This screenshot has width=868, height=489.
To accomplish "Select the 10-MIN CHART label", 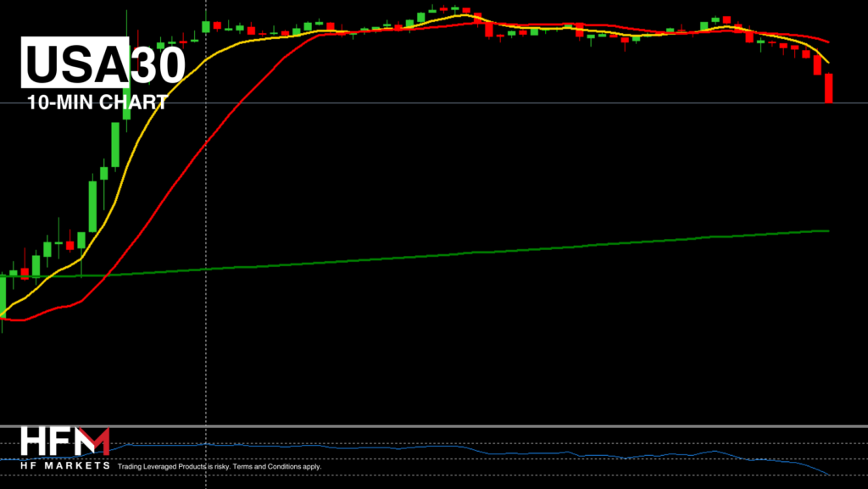I will point(97,103).
